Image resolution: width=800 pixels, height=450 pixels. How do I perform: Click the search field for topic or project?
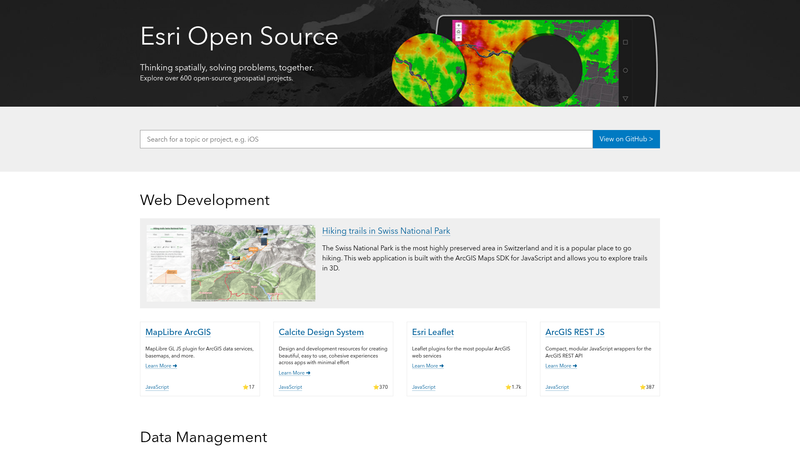point(366,139)
